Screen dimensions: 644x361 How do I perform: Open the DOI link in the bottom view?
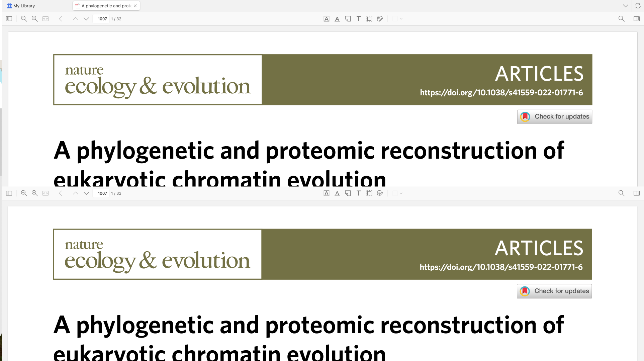pyautogui.click(x=501, y=267)
